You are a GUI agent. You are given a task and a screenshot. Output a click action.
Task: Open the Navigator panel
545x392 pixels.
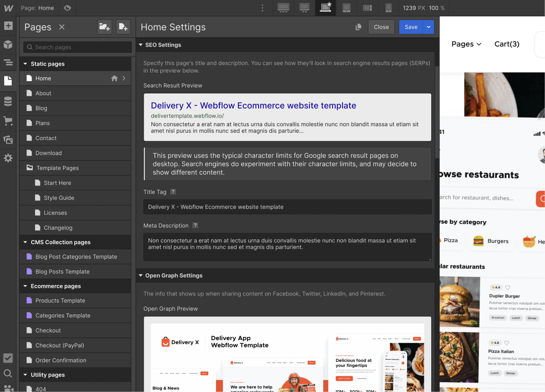tap(8, 63)
